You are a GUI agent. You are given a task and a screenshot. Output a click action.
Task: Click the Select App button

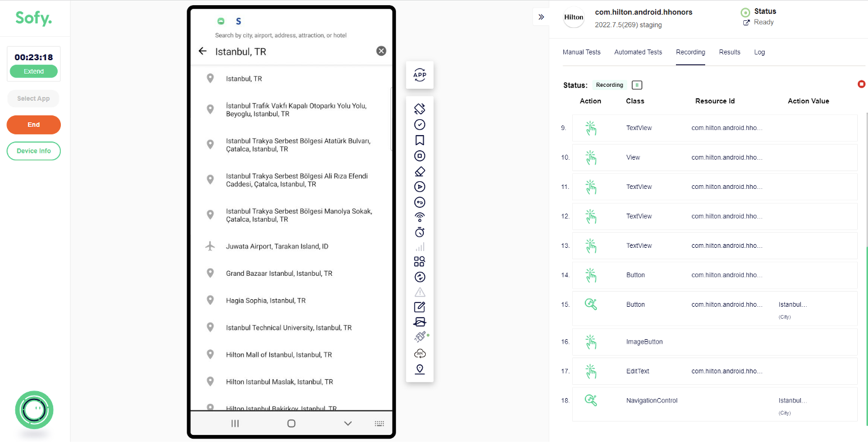coord(34,99)
